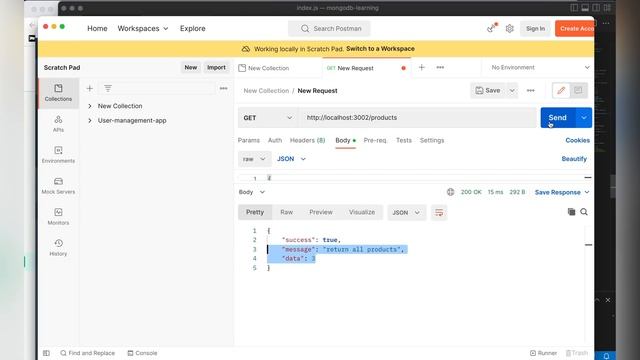Switch to the Params tab
This screenshot has width=640, height=360.
249,140
